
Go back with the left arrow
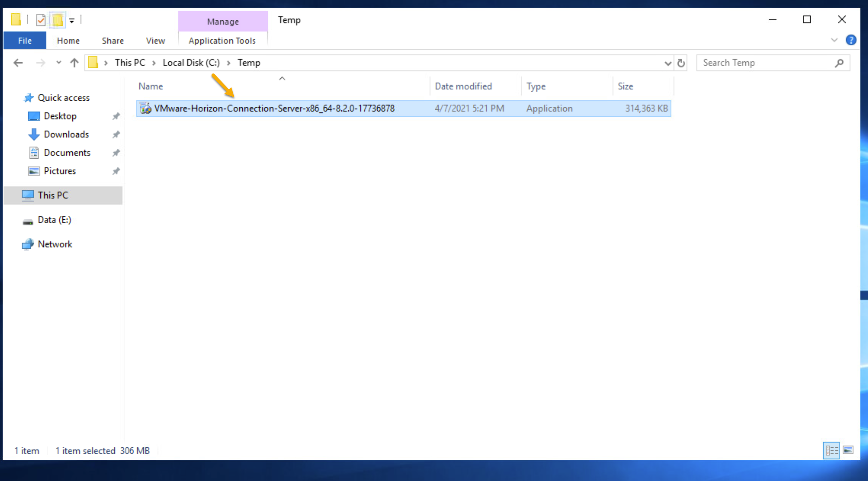[18, 63]
